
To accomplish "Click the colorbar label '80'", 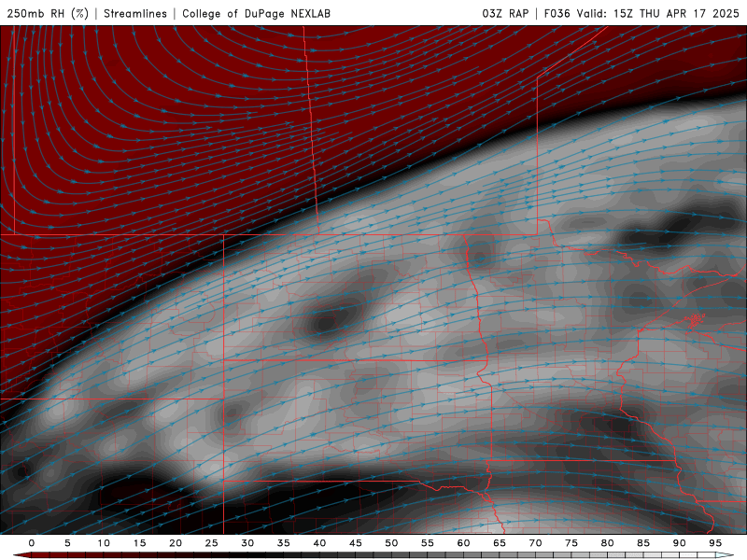I will [607, 543].
